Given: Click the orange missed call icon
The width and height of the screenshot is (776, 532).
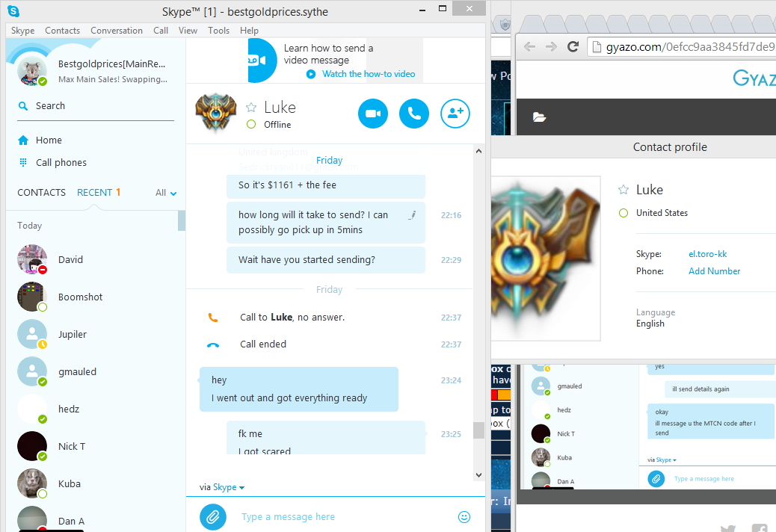Looking at the screenshot, I should pyautogui.click(x=213, y=318).
